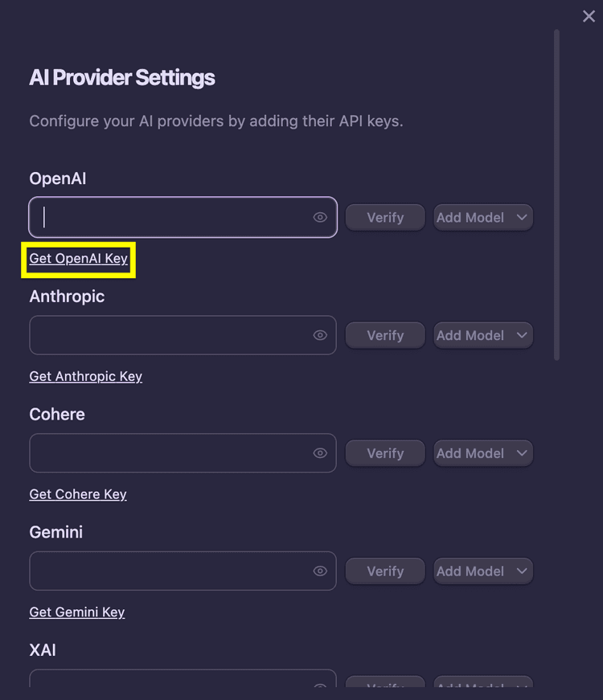
Task: Expand Gemini's Add Model dropdown
Action: click(483, 571)
